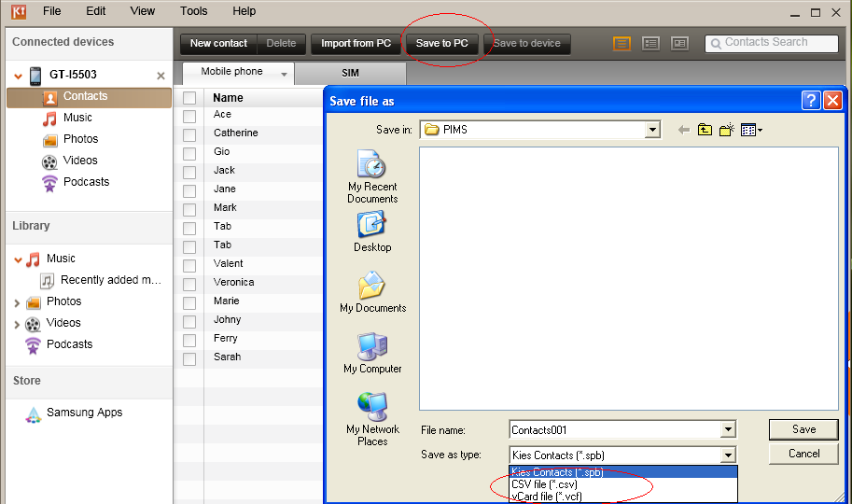
Task: Create new folder icon in Save dialog
Action: 726,130
